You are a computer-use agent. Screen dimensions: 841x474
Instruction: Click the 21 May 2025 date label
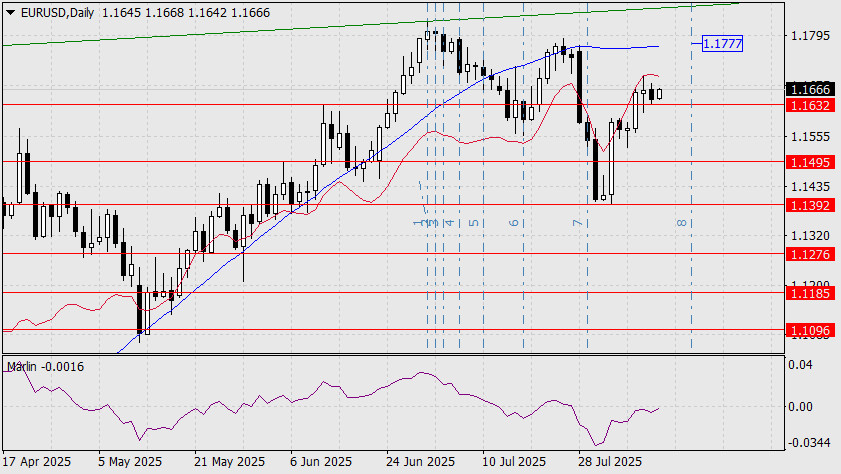pos(230,461)
